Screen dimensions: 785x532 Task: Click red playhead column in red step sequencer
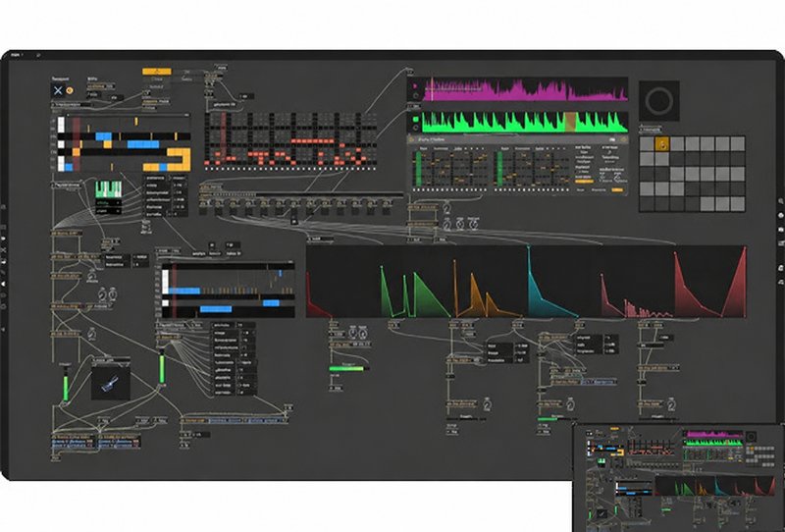tap(223, 139)
